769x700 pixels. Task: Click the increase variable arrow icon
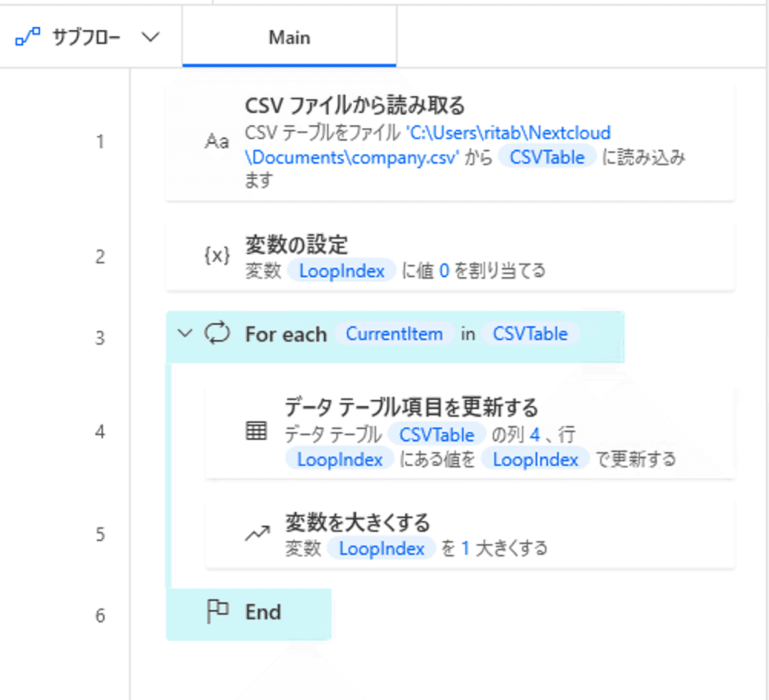point(256,534)
